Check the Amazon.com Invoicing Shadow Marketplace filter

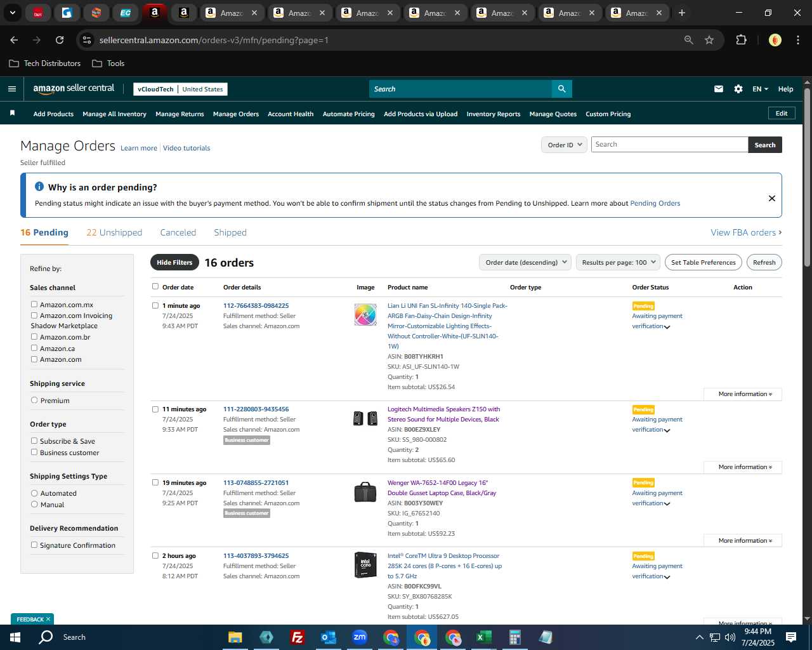34,315
